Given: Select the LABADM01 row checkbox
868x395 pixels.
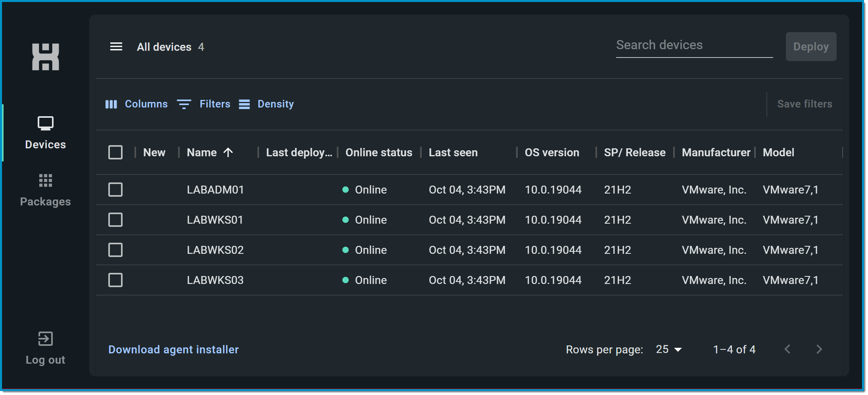Looking at the screenshot, I should tap(115, 190).
